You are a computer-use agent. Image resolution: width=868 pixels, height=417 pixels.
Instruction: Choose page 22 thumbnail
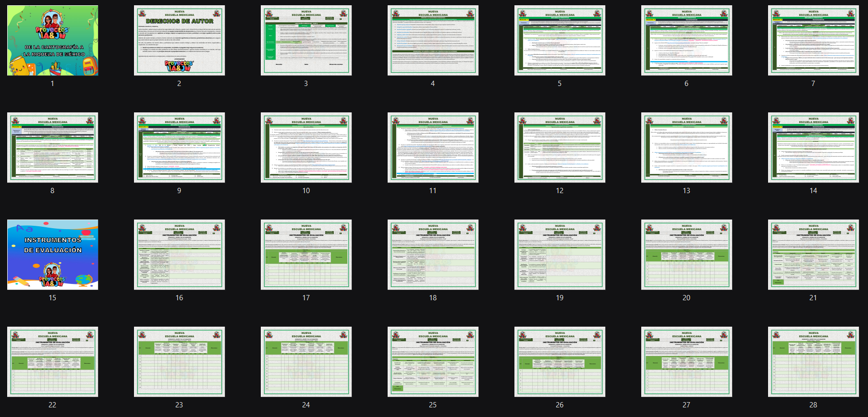(x=52, y=362)
